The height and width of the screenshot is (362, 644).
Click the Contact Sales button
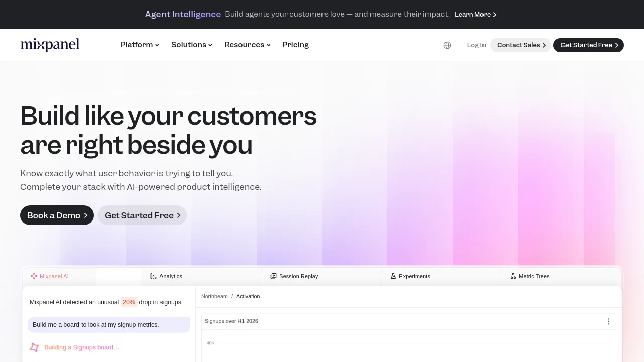[521, 45]
